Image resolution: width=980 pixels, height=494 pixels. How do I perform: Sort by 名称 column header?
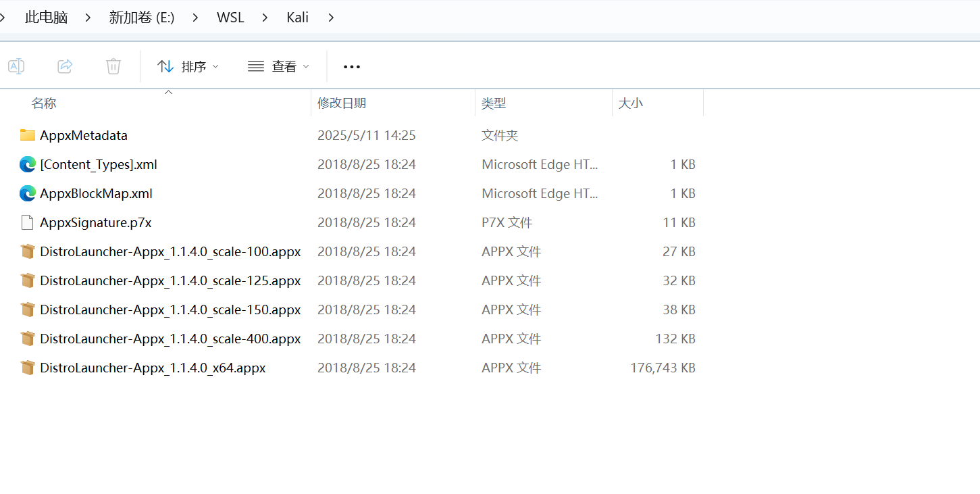pos(44,103)
